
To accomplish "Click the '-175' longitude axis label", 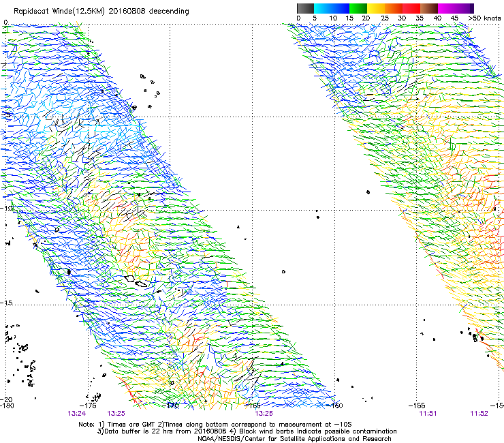I will 88,406.
